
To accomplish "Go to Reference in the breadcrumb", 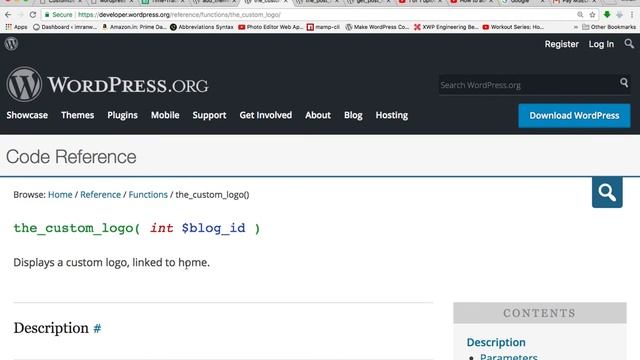I will point(100,195).
